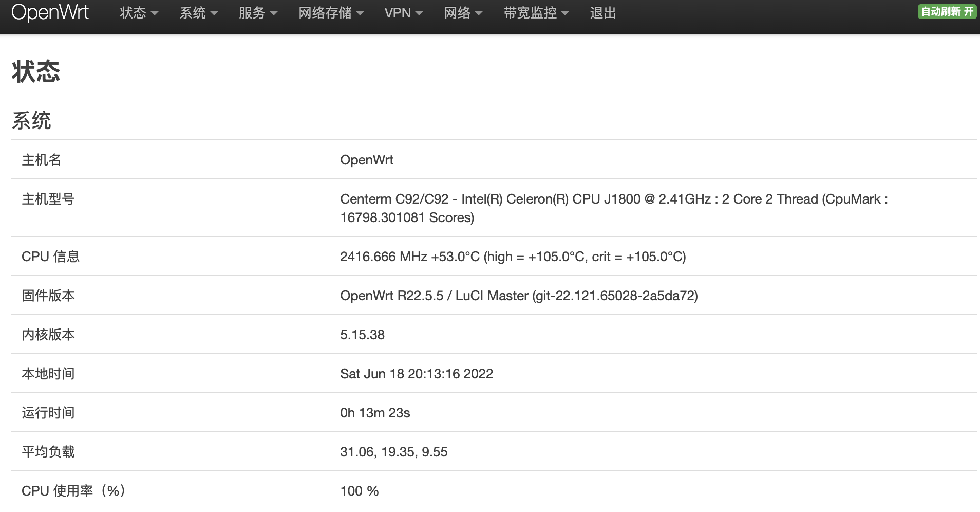The image size is (980, 512).
Task: Click the CPU usage 100 % value
Action: click(359, 491)
